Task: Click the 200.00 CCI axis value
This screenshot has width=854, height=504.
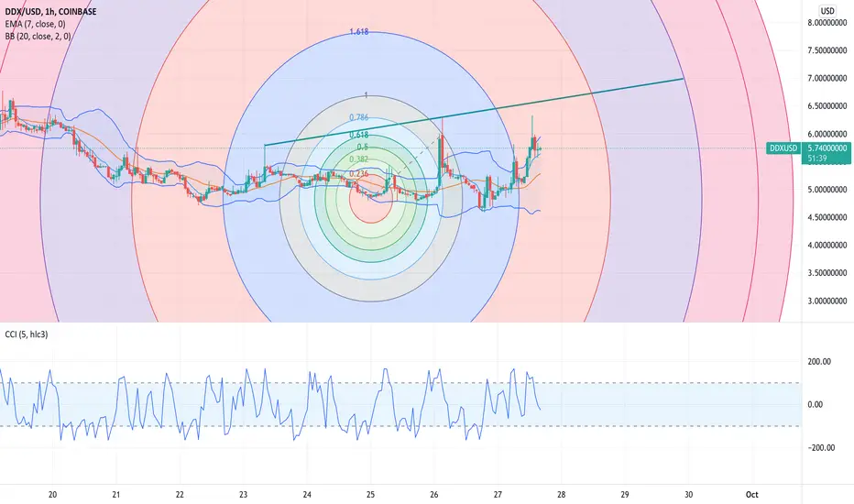Action: click(820, 361)
